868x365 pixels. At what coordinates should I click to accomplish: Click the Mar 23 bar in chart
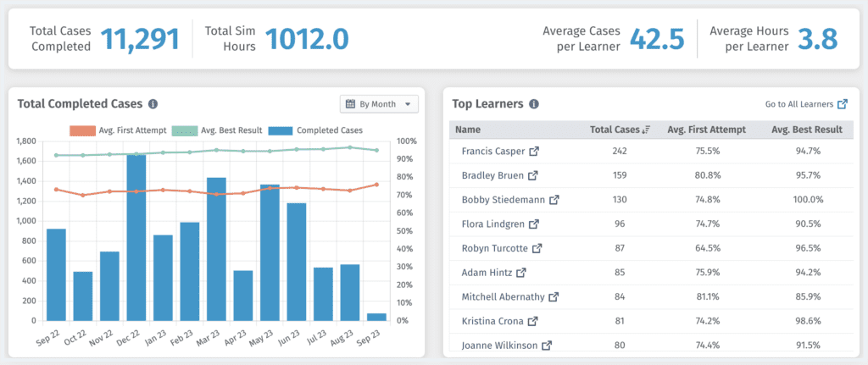tap(216, 250)
